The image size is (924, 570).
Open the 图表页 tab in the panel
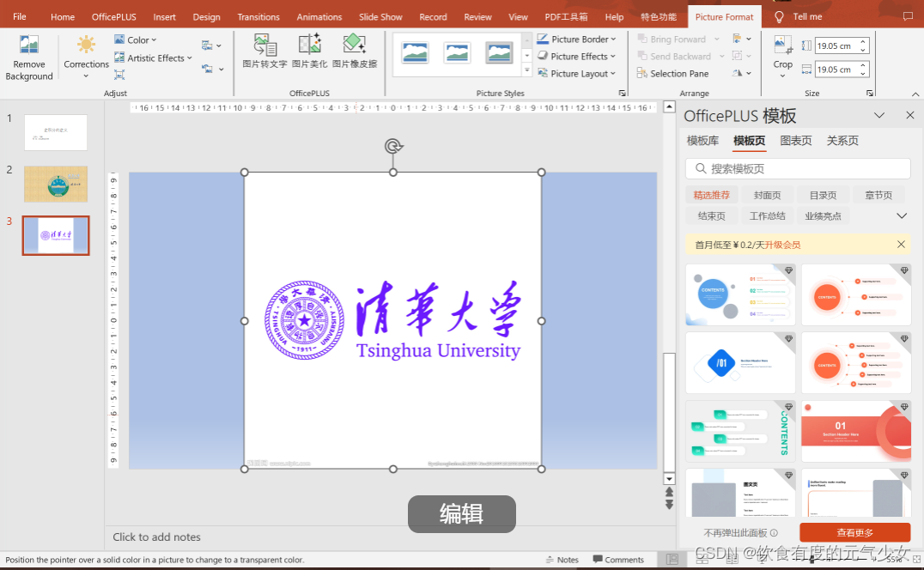point(795,140)
